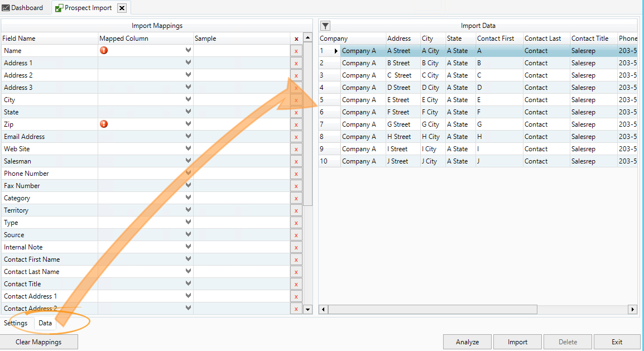
Task: Click the red error icon in the Name row
Action: point(104,50)
